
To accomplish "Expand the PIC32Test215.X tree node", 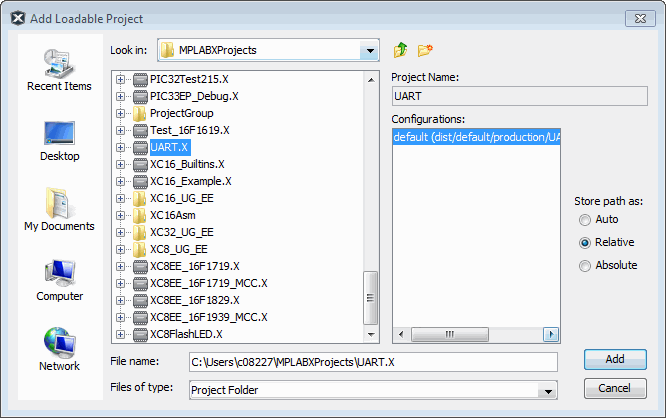I will tap(120, 79).
